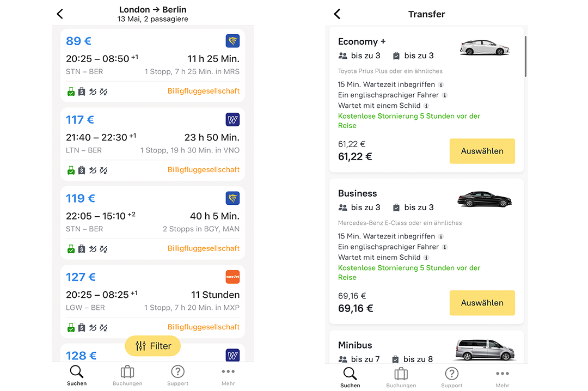Screen dimensions: 588x391
Task: Go back from Transfer screen
Action: click(x=337, y=14)
